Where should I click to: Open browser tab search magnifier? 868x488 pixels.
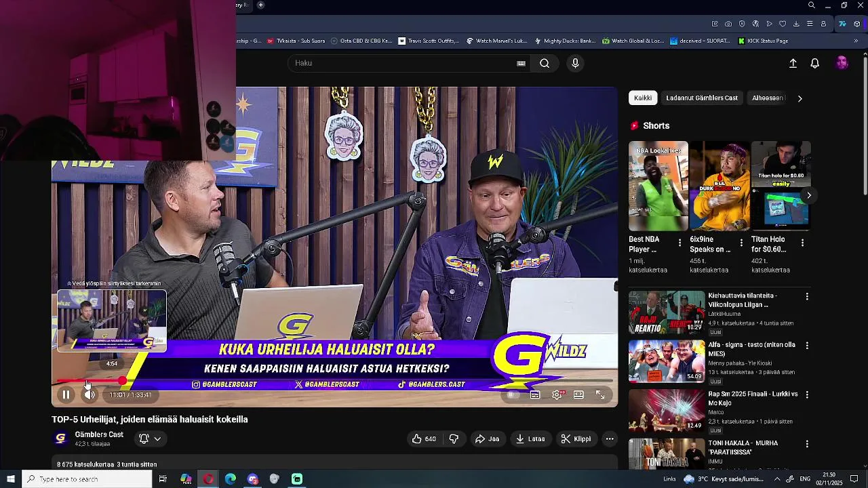(812, 5)
